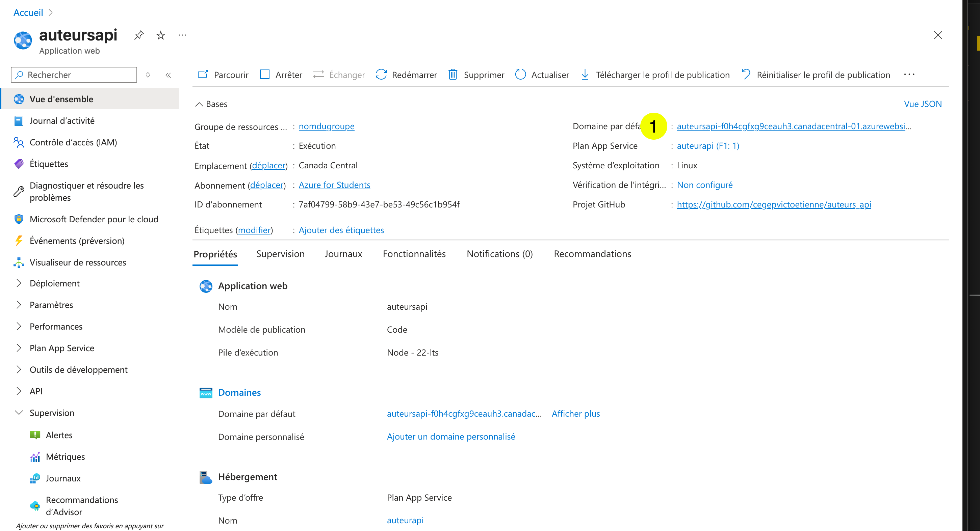Open the Vue JSON view
Screen dimensions: 980x531
pyautogui.click(x=922, y=103)
